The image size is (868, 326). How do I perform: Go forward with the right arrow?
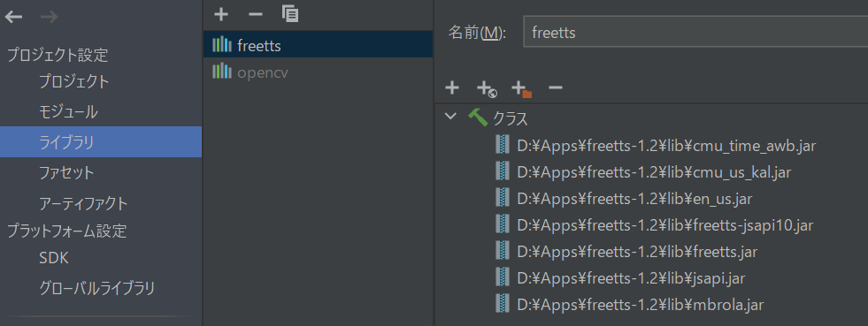coord(50,17)
